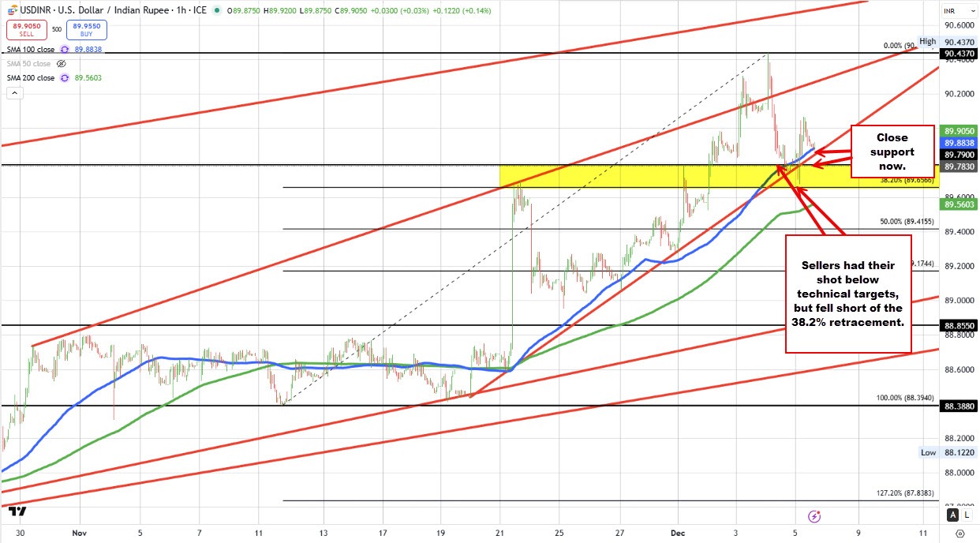This screenshot has height=543, width=980.
Task: Click the SMA 200 refresh icon in legend
Action: (65, 77)
